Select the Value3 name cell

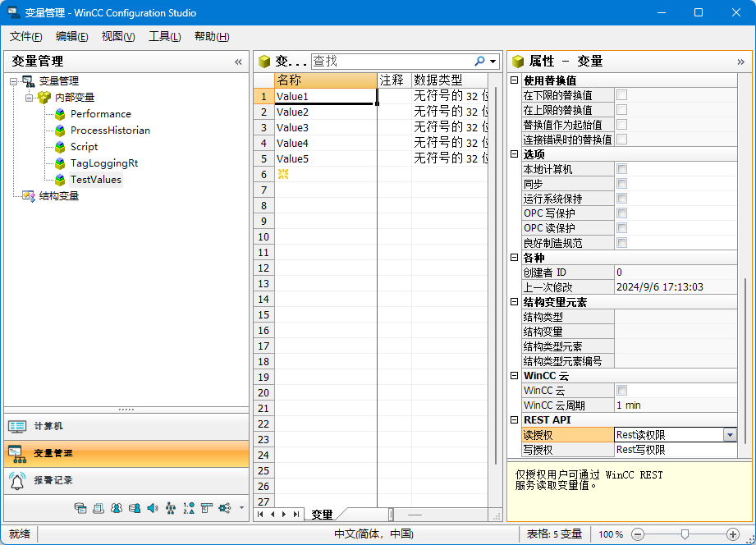325,128
